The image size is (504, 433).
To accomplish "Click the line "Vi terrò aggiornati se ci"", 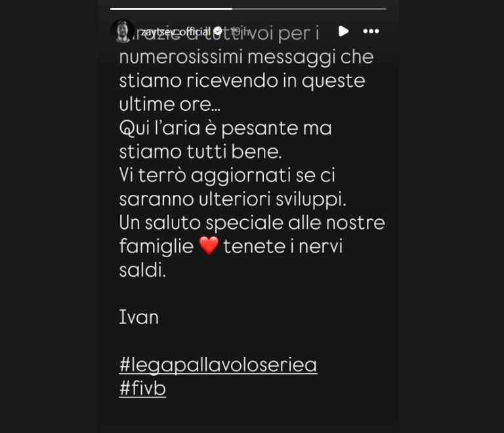I will (x=227, y=176).
